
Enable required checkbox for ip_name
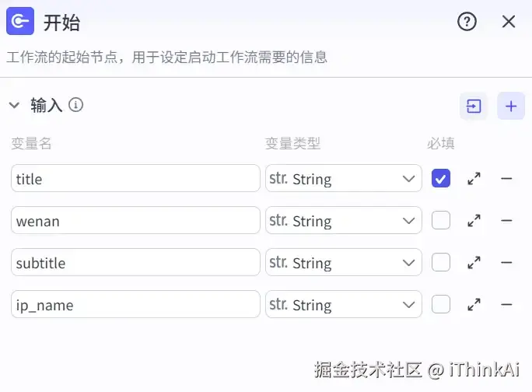(x=441, y=305)
